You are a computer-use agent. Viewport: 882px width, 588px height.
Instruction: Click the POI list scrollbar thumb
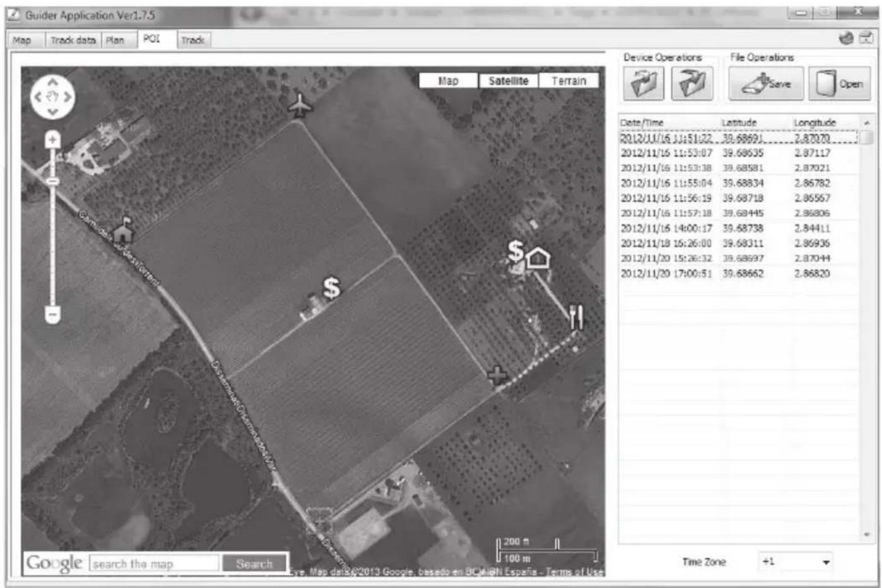pos(867,137)
